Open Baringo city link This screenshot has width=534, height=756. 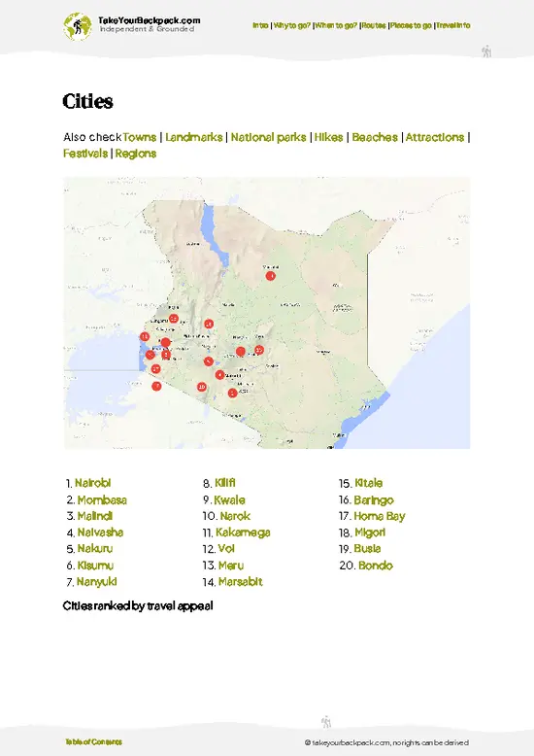coord(374,500)
